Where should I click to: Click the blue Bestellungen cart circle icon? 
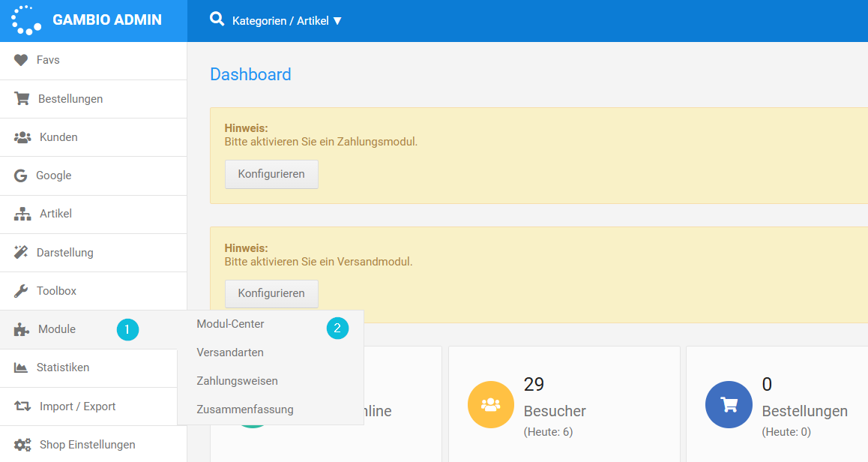click(729, 404)
